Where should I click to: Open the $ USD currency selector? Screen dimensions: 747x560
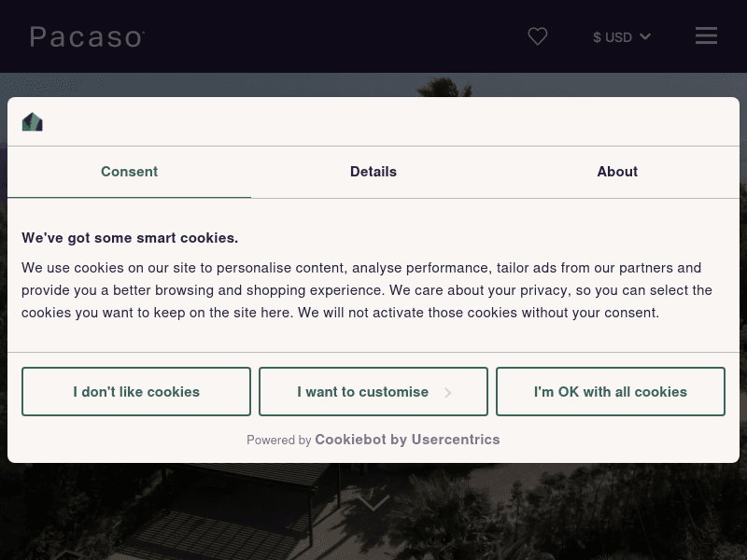pyautogui.click(x=613, y=37)
